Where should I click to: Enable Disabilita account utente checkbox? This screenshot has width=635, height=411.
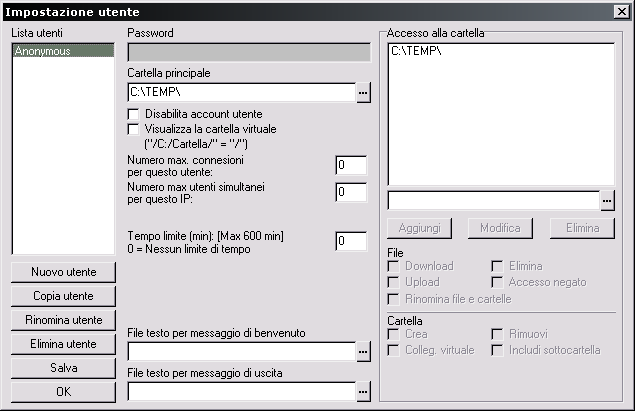[134, 115]
